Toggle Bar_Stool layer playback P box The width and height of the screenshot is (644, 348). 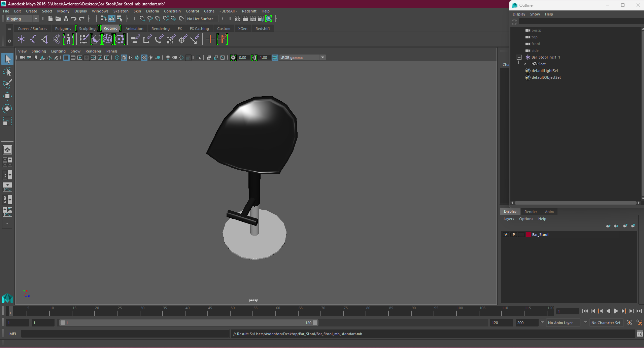click(x=514, y=235)
